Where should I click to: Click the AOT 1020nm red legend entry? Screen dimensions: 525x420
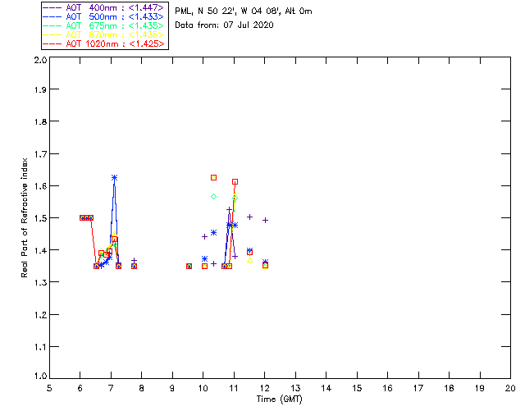click(103, 43)
